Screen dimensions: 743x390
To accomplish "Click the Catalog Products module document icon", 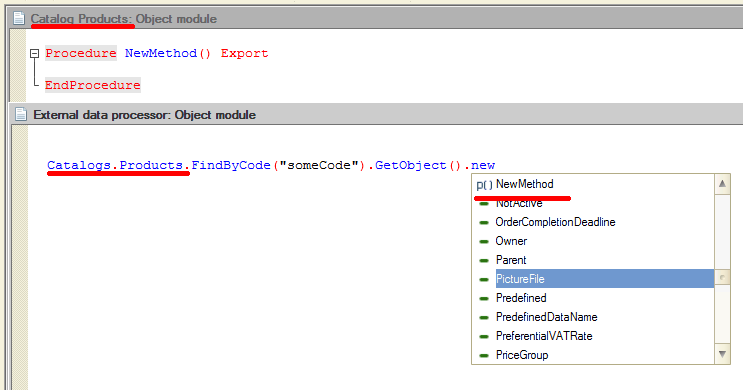I will point(19,18).
